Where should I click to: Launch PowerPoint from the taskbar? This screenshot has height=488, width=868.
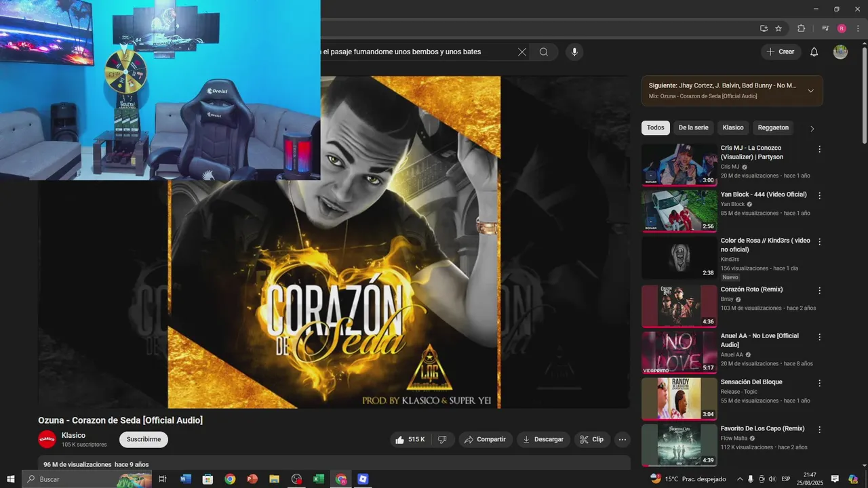(252, 479)
